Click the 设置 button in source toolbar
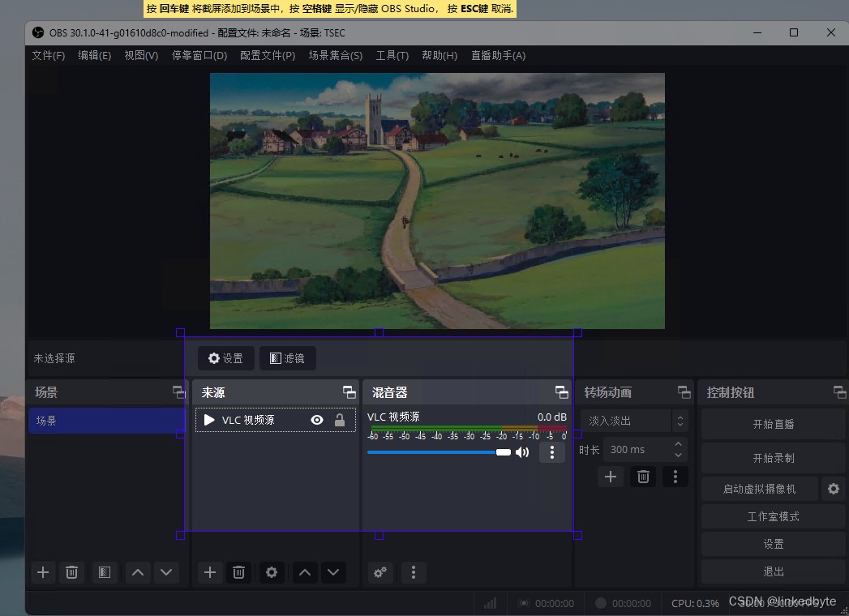Screen dimensions: 849x616 225,358
